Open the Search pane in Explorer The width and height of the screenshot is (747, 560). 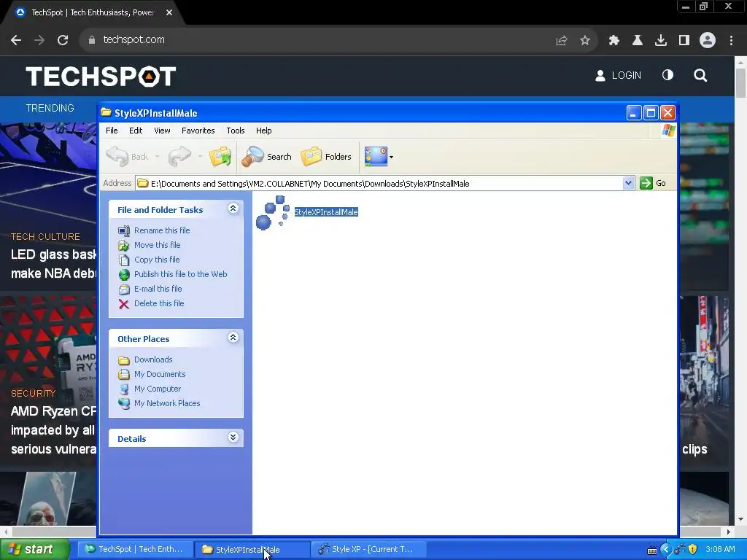[266, 157]
